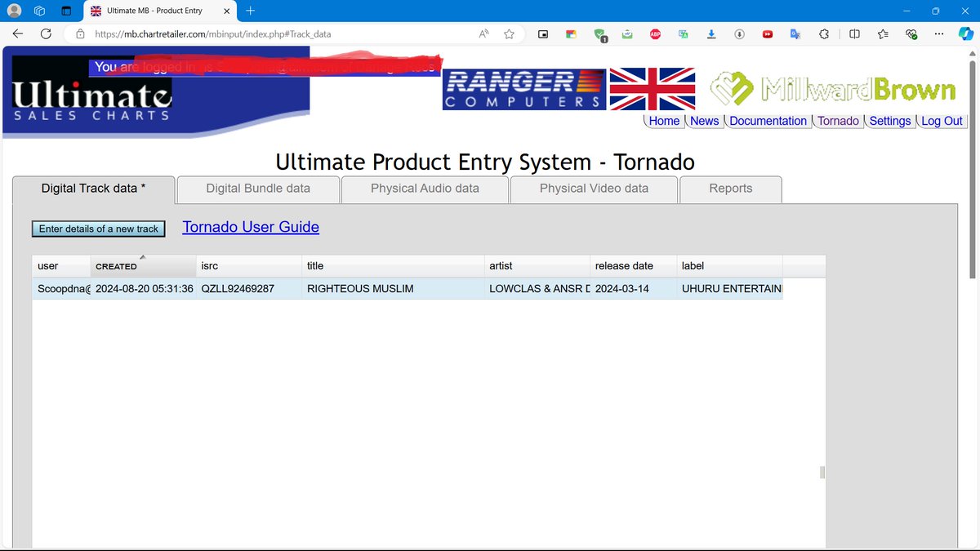
Task: Go back using the browser back arrow
Action: [x=18, y=33]
